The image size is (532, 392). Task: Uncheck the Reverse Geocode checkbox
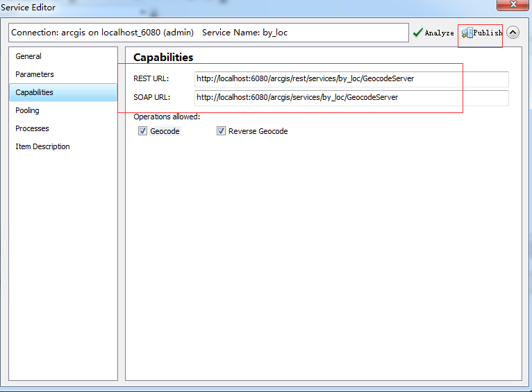pyautogui.click(x=221, y=130)
